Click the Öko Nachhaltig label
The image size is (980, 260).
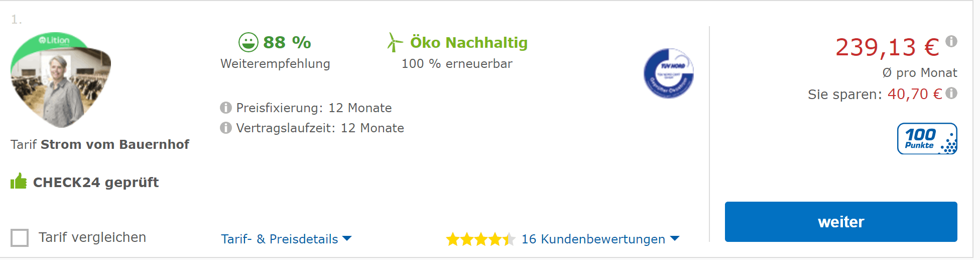coord(468,43)
